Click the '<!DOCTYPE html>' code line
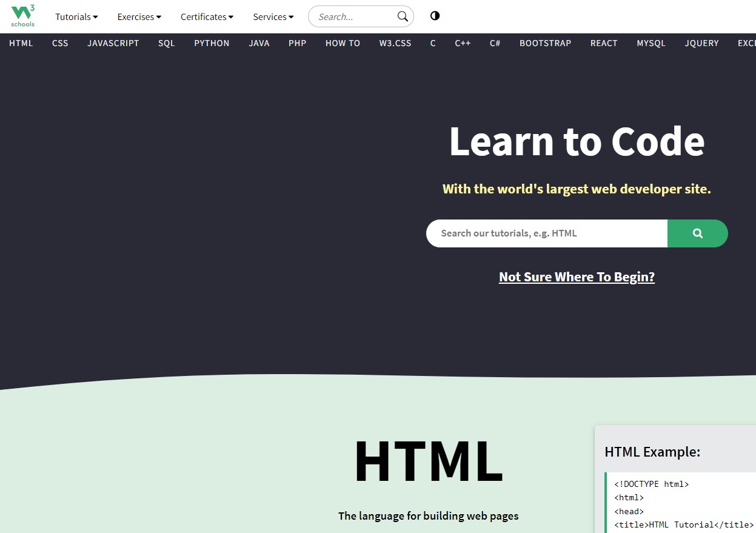 [x=652, y=484]
